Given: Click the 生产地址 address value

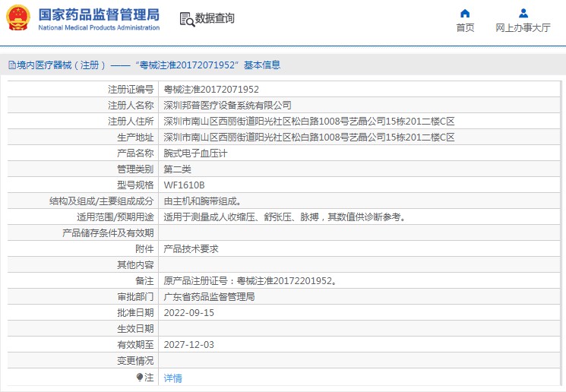Looking at the screenshot, I should (x=309, y=138).
